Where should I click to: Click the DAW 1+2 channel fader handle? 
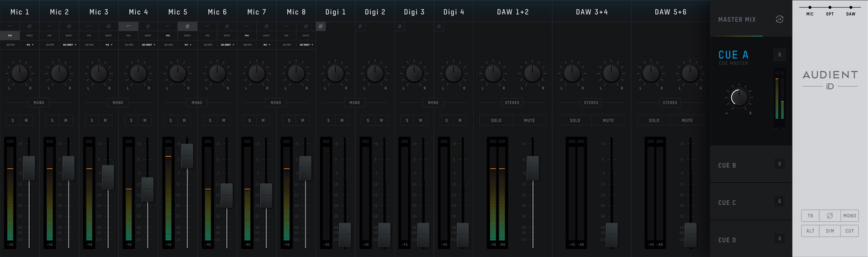point(533,168)
